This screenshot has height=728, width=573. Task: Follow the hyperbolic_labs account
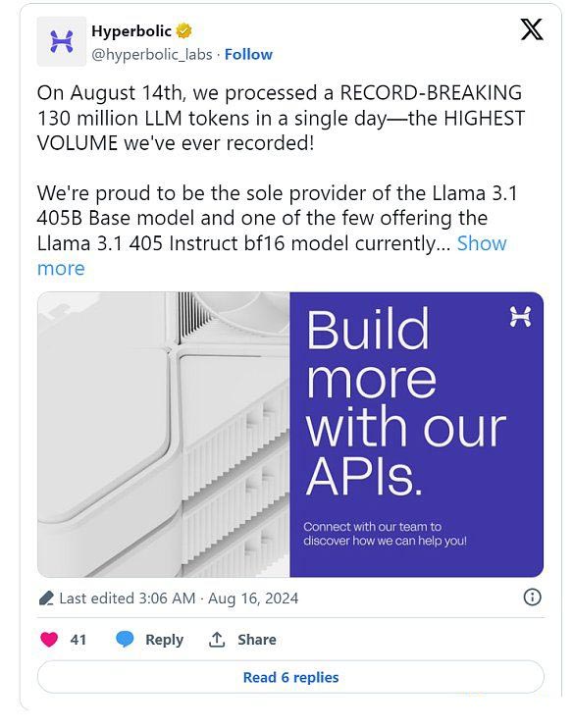[248, 54]
